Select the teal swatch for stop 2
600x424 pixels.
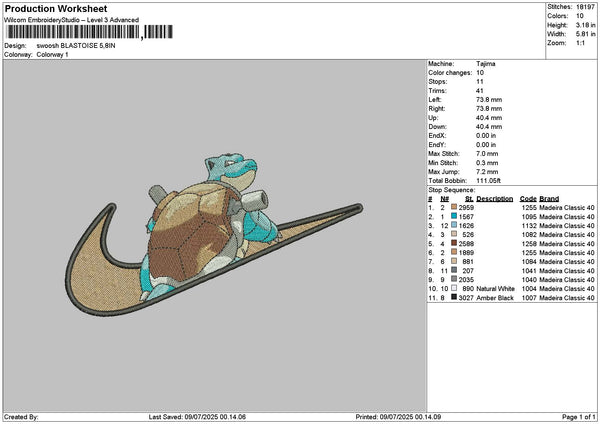(x=455, y=214)
